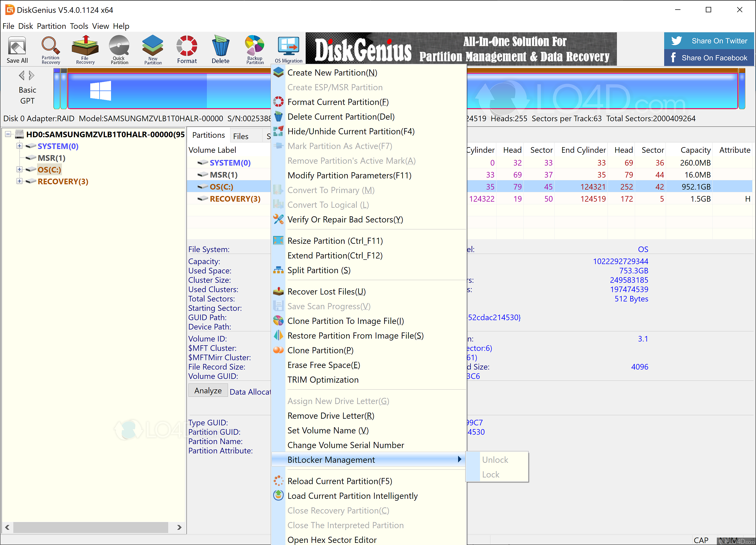The height and width of the screenshot is (545, 756).
Task: Click the Create New Partition menu icon
Action: [x=278, y=72]
